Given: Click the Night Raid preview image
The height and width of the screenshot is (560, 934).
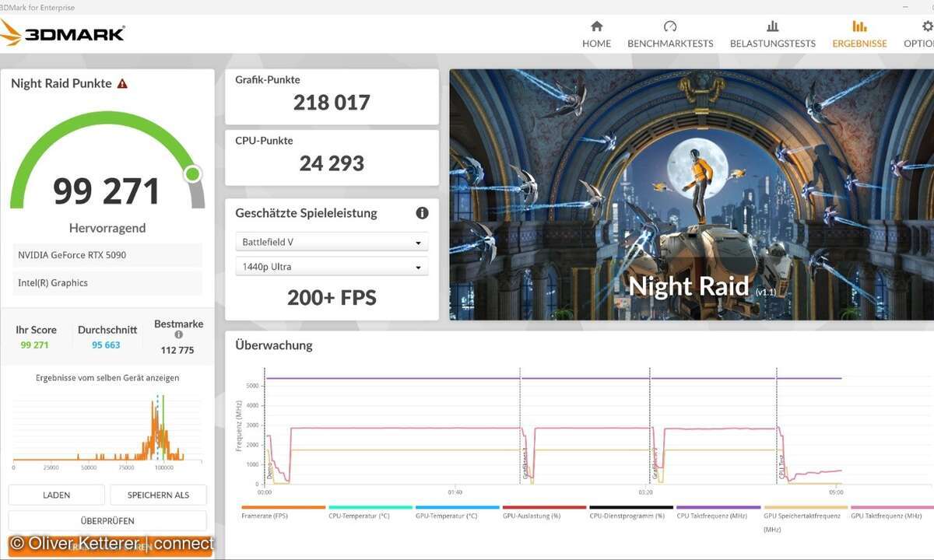Looking at the screenshot, I should [691, 194].
